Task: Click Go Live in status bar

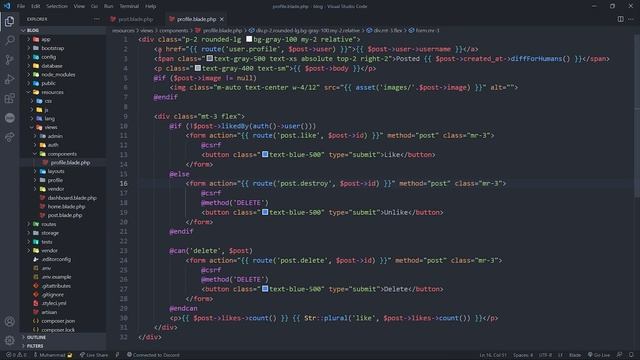Action: [599, 355]
